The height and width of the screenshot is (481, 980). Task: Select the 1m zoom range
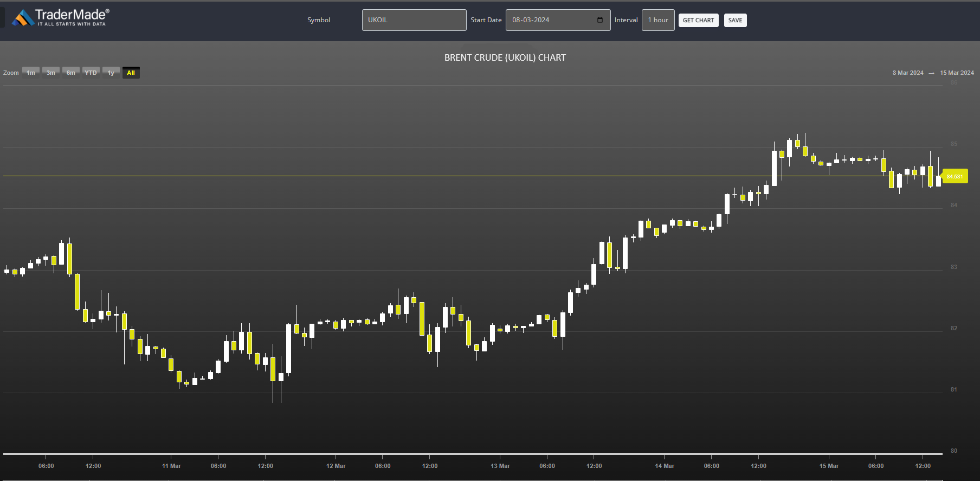tap(31, 73)
